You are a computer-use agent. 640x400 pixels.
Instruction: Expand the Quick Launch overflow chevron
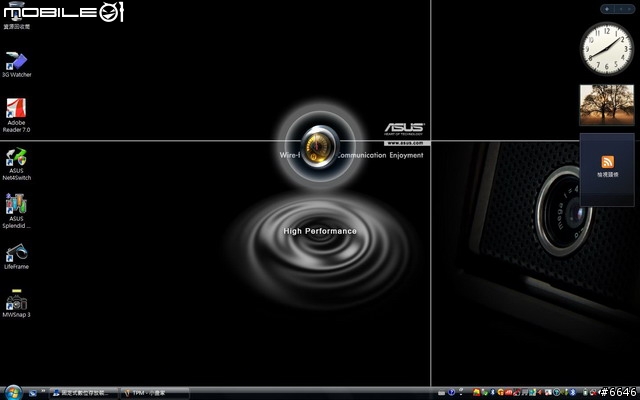43,391
